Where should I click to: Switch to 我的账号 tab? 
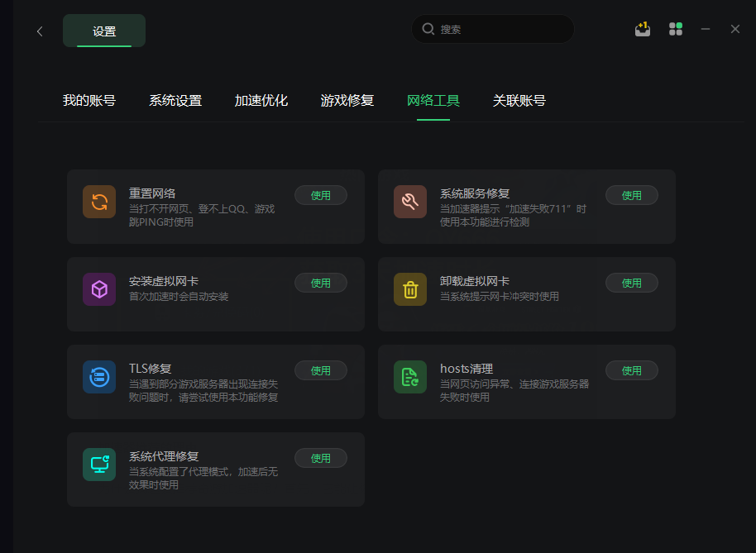coord(89,101)
